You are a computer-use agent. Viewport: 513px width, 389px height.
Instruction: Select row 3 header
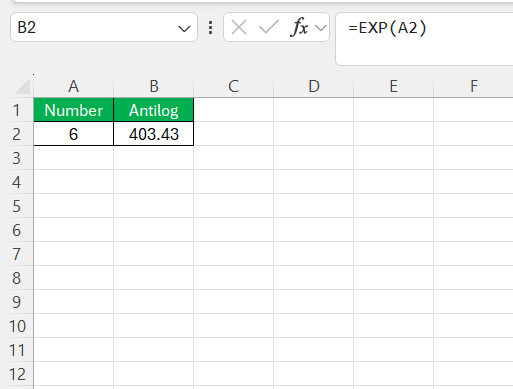17,158
